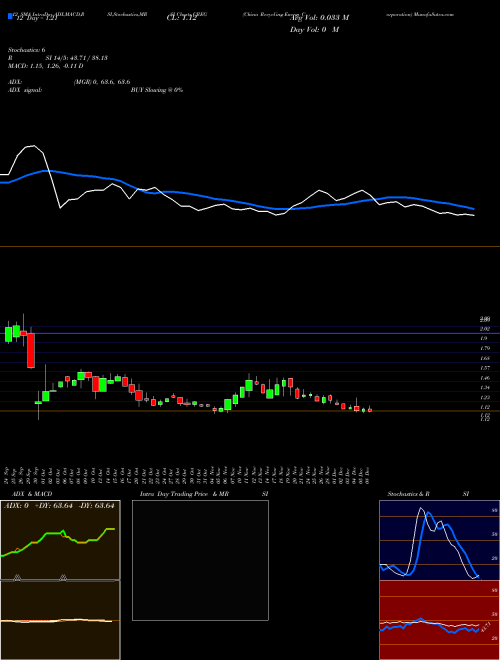
Task: Click the stochastics oscillator blue panel
Action: tap(439, 540)
